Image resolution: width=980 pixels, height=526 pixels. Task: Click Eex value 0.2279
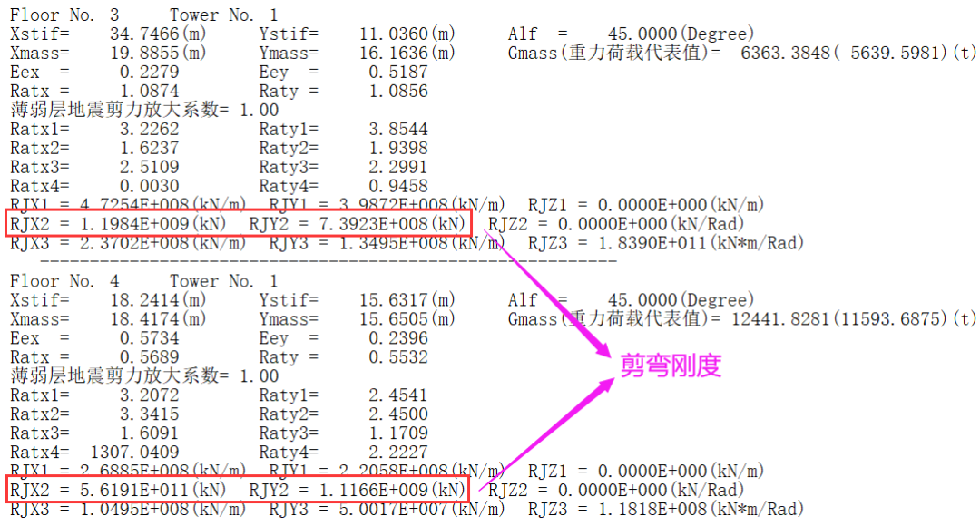pyautogui.click(x=150, y=72)
